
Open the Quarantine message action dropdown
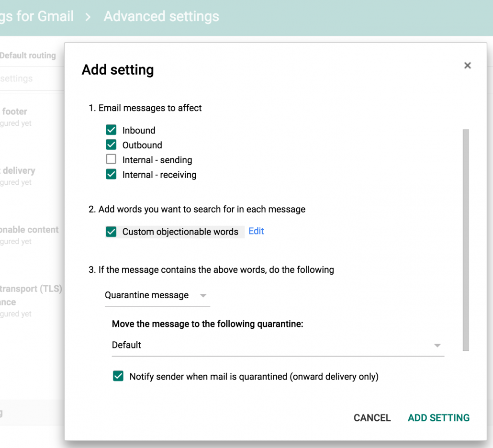click(157, 295)
